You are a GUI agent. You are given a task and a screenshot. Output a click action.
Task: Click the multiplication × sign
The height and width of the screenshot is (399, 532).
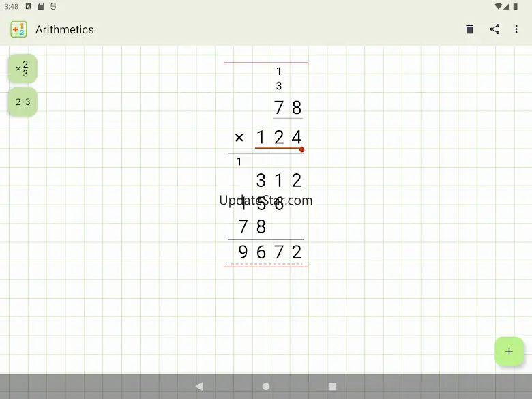239,138
